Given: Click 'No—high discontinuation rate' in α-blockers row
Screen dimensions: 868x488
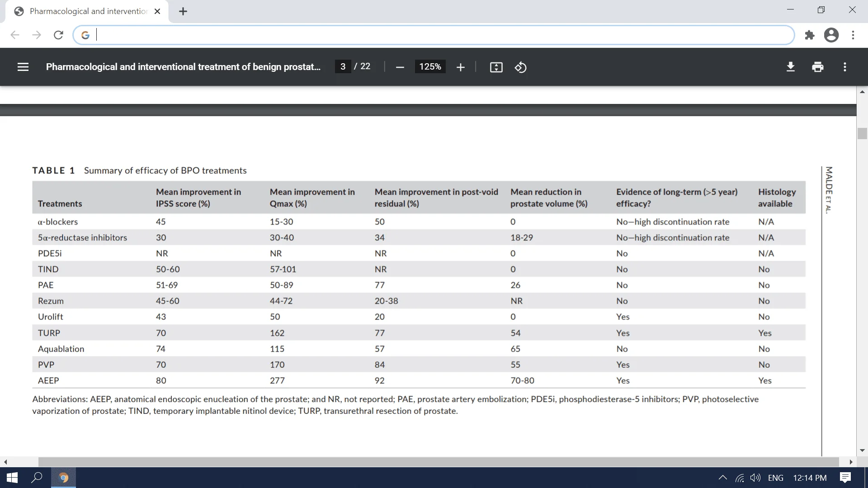Looking at the screenshot, I should (x=673, y=222).
